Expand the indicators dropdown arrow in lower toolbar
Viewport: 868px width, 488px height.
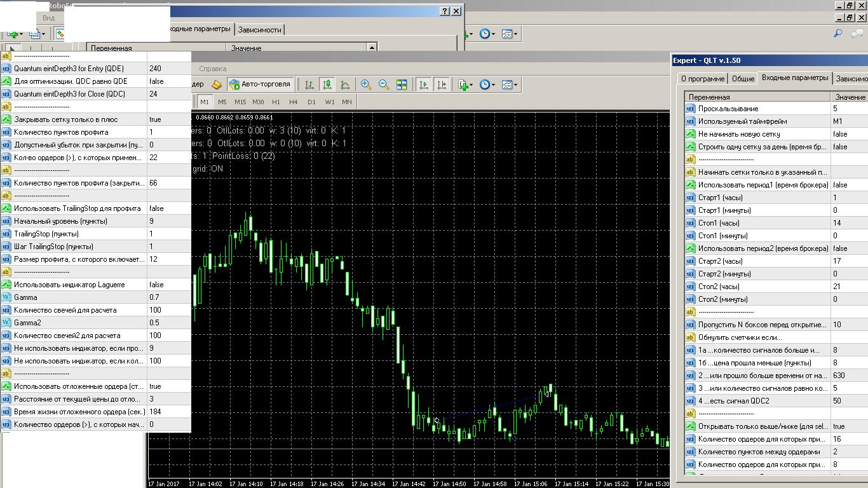pos(471,85)
